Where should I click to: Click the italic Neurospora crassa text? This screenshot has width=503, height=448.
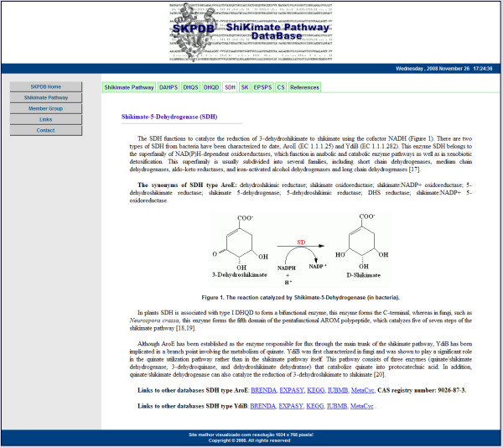pos(154,320)
